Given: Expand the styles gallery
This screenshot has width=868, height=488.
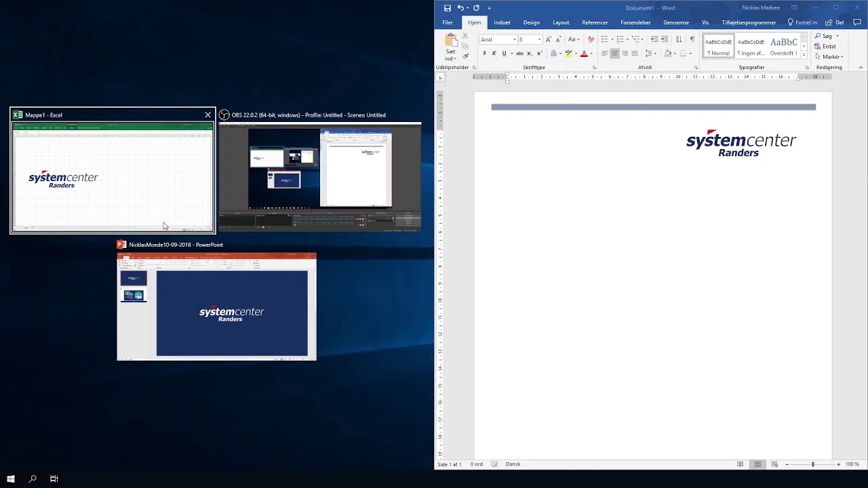Looking at the screenshot, I should (x=804, y=54).
